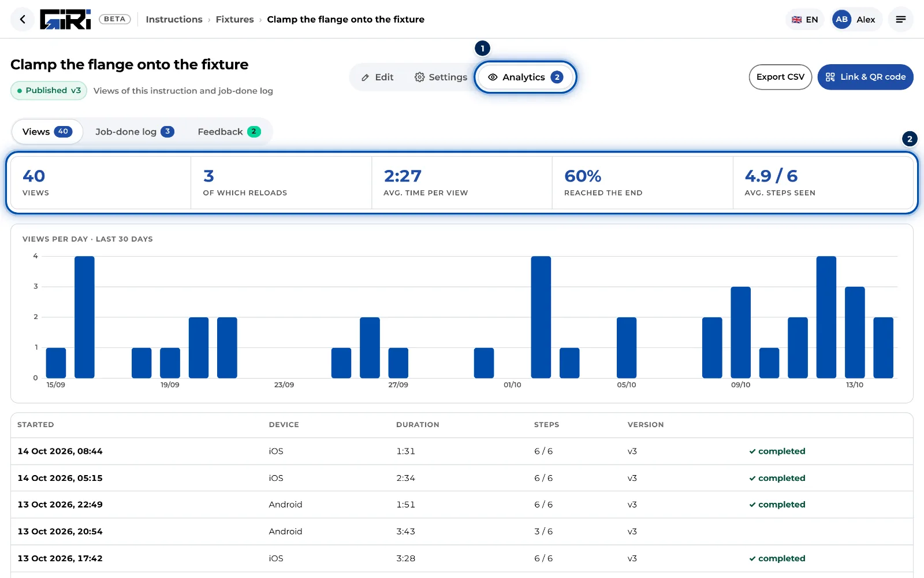Navigate to Instructions breadcrumb
Viewport: 924px width, 578px height.
click(174, 20)
